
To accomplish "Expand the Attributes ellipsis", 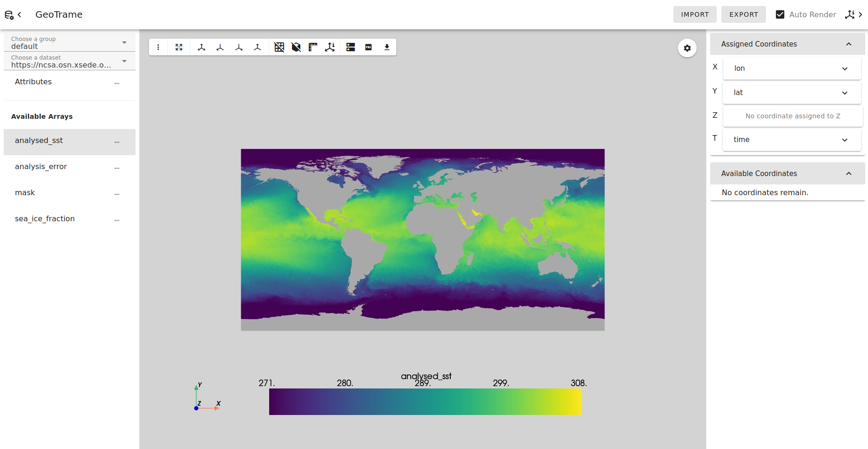I will [x=117, y=82].
